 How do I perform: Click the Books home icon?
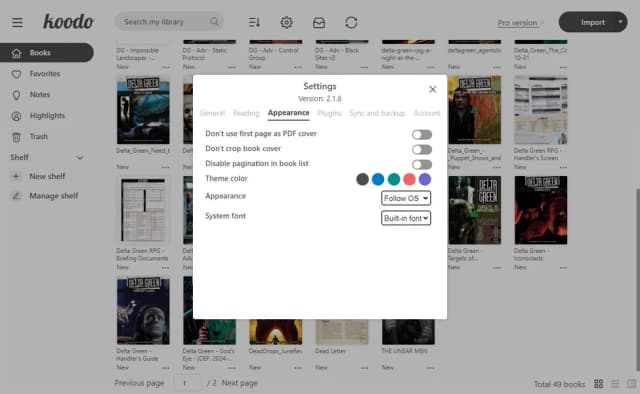click(x=16, y=53)
